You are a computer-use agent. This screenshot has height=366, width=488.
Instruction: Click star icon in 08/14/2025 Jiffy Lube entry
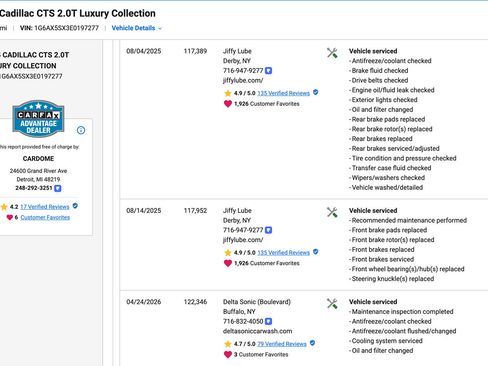point(228,253)
